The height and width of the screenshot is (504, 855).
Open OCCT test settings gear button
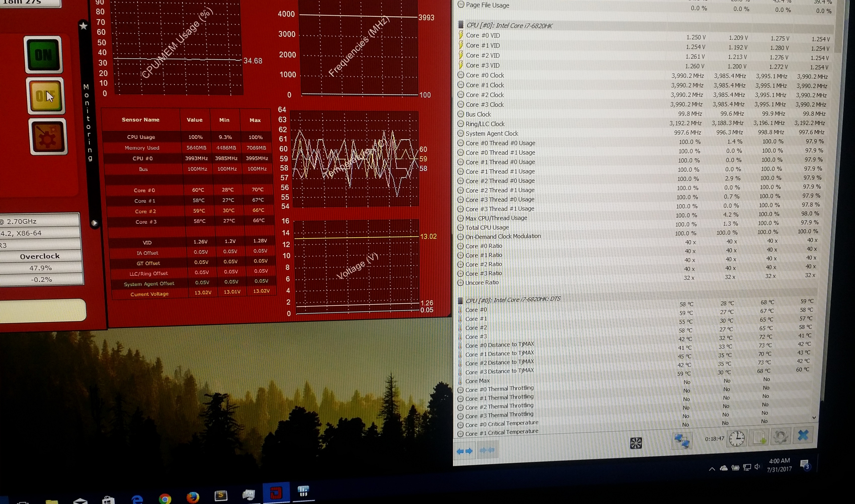tap(48, 137)
